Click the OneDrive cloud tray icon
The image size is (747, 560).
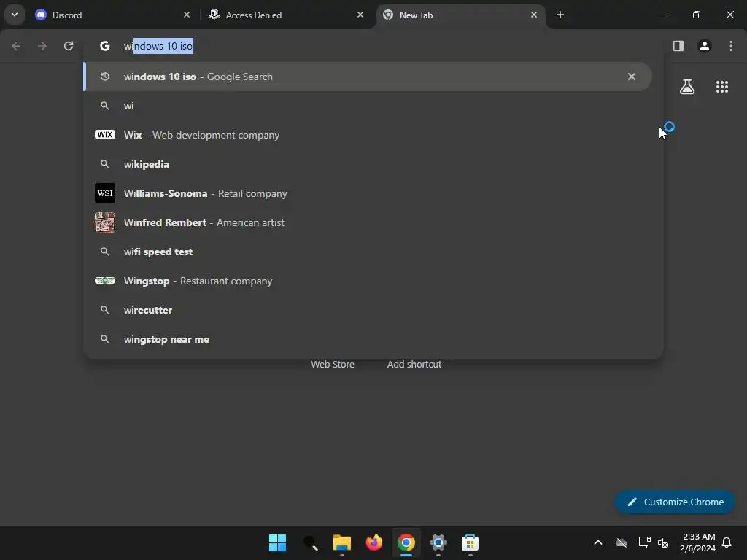pyautogui.click(x=622, y=542)
